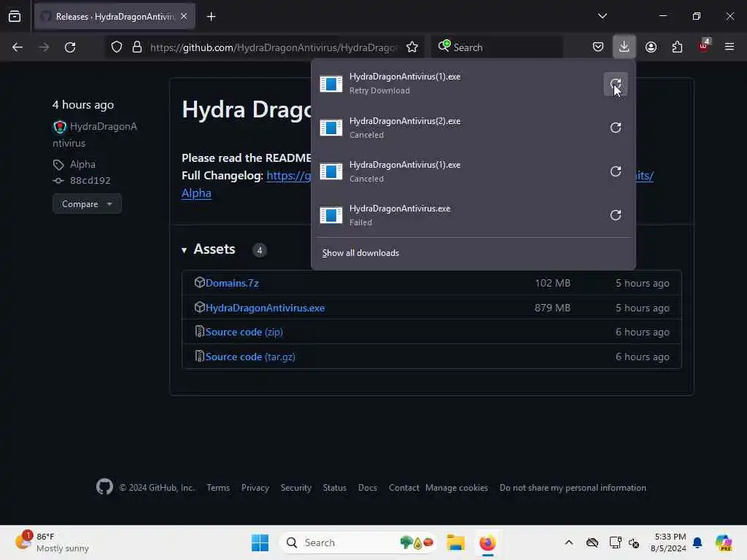The height and width of the screenshot is (560, 747).
Task: Focus the Firefox Search box
Action: point(497,47)
